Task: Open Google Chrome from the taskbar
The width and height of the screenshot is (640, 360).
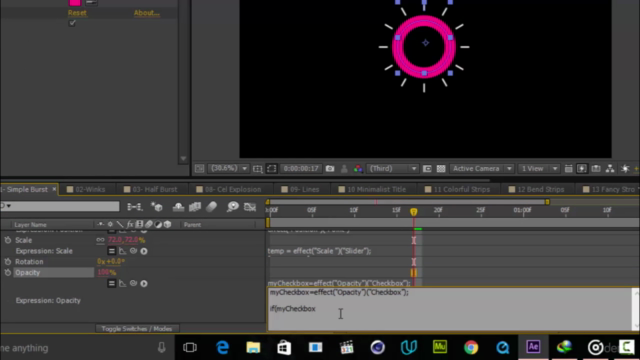Action: [x=471, y=347]
